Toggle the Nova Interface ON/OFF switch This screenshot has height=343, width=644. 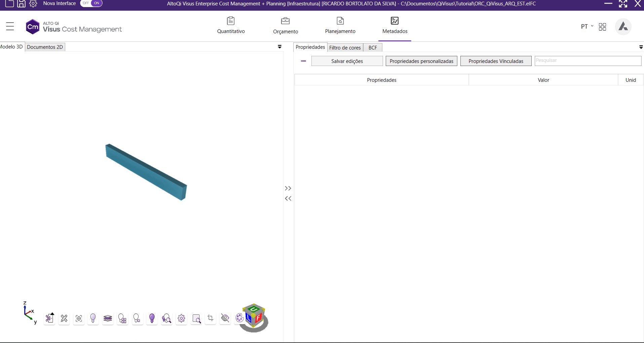(91, 3)
